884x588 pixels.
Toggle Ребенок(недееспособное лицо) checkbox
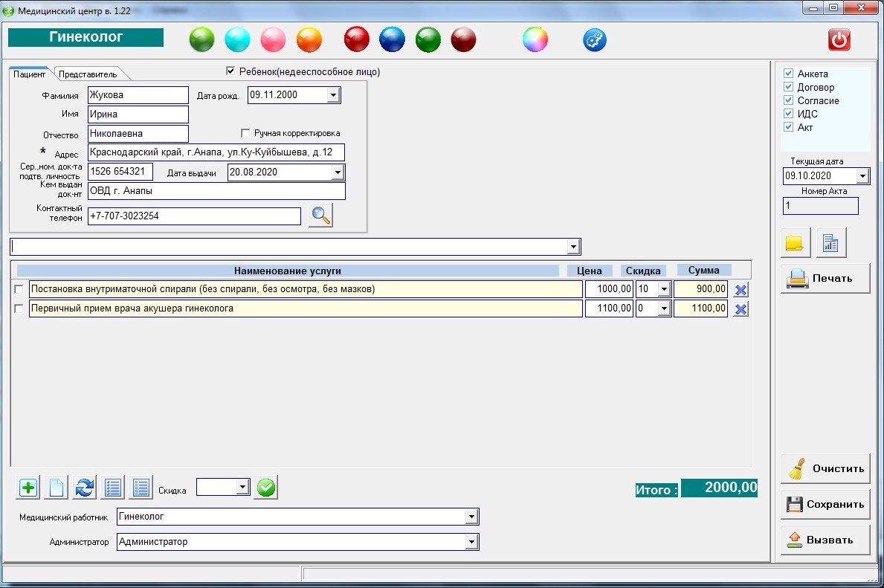tap(230, 71)
